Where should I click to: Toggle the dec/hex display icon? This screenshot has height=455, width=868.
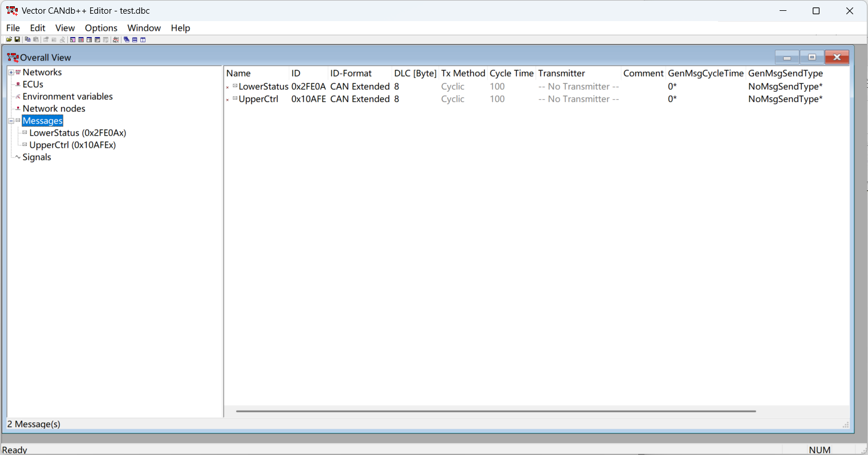(x=116, y=40)
